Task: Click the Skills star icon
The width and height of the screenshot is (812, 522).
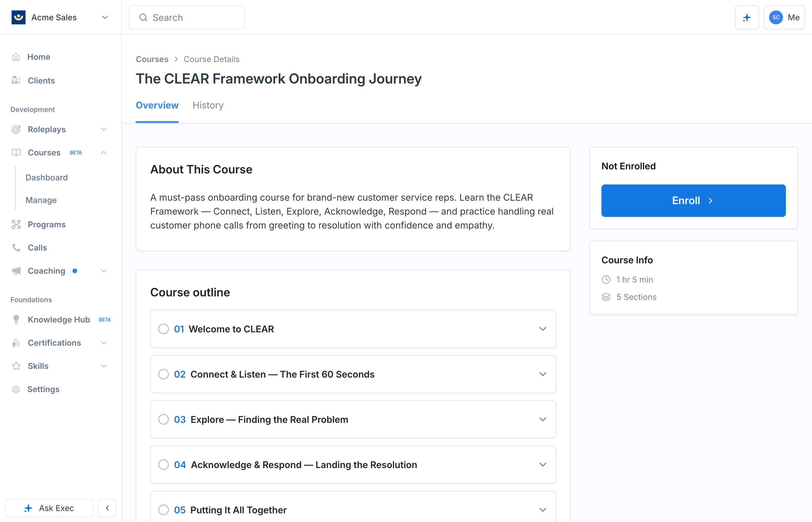Action: [16, 366]
